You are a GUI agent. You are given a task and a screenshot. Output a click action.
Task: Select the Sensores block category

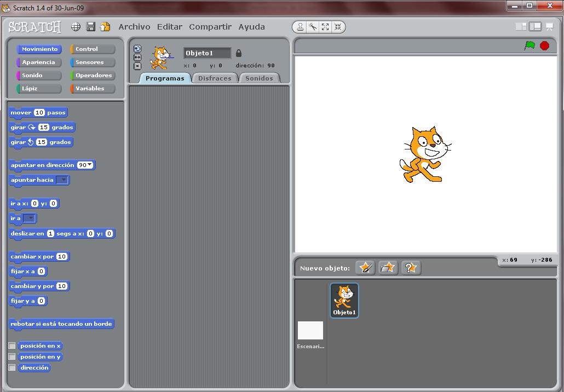point(93,62)
